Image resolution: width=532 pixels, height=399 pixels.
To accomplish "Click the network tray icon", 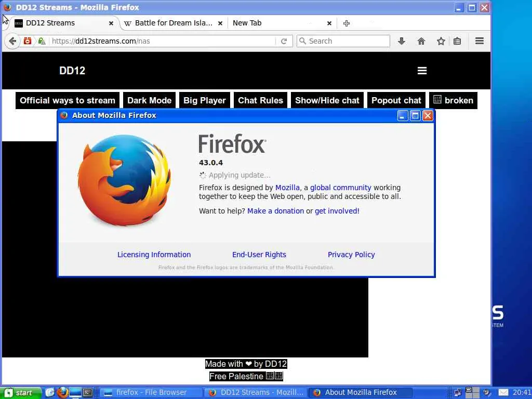I will [x=458, y=393].
